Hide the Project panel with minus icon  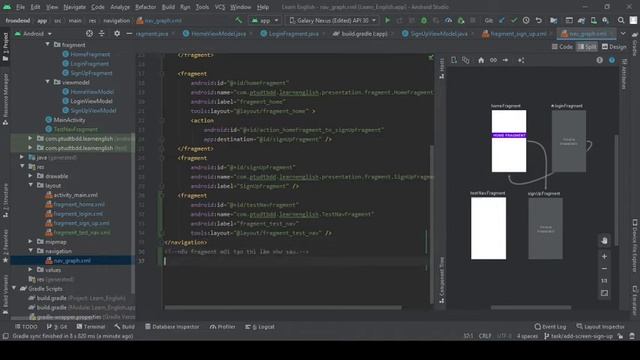click(x=129, y=33)
